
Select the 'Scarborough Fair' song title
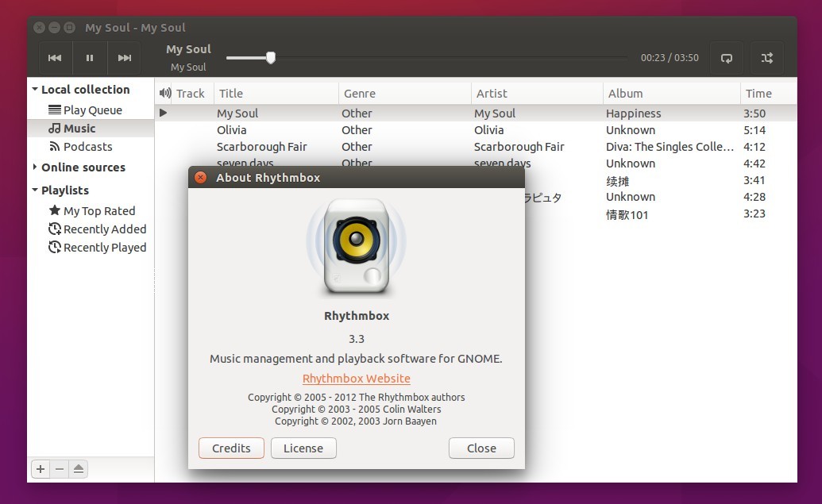261,147
